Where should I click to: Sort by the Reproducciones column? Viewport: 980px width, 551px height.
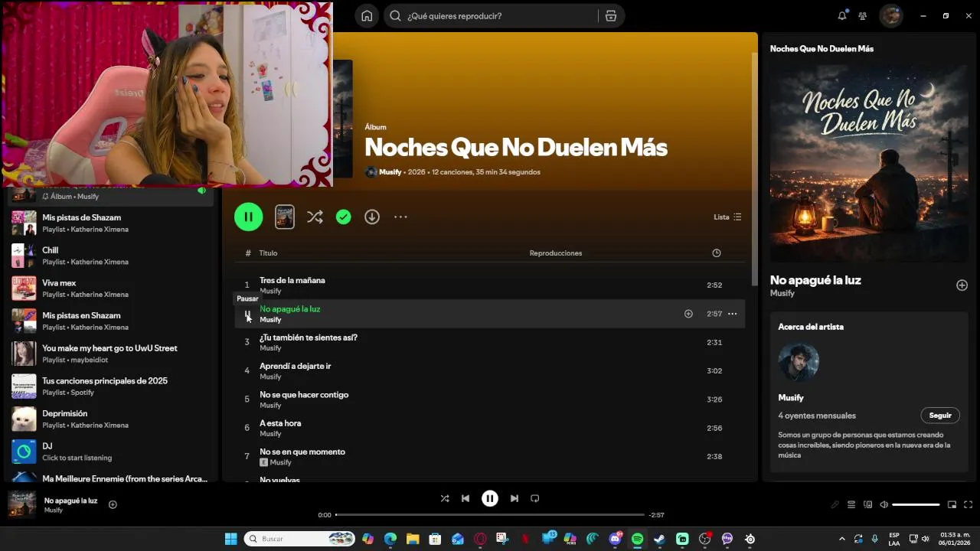click(556, 253)
